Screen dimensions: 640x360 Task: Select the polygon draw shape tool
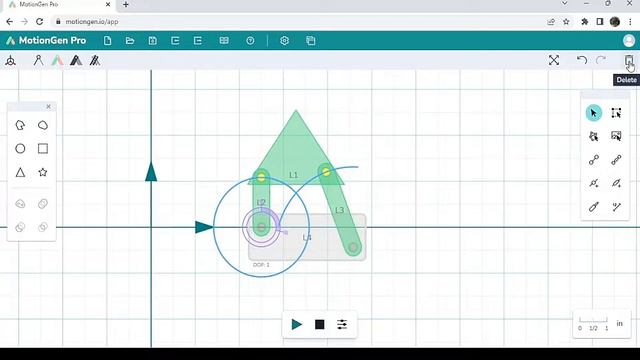[x=20, y=125]
